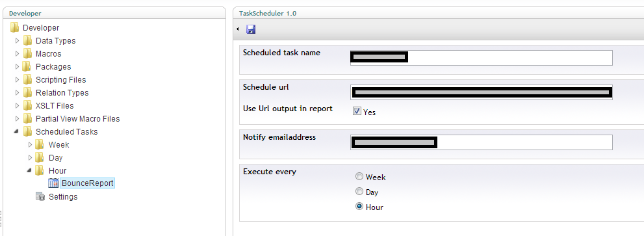
Task: Click the Scheduled Tasks folder icon
Action: 27,131
